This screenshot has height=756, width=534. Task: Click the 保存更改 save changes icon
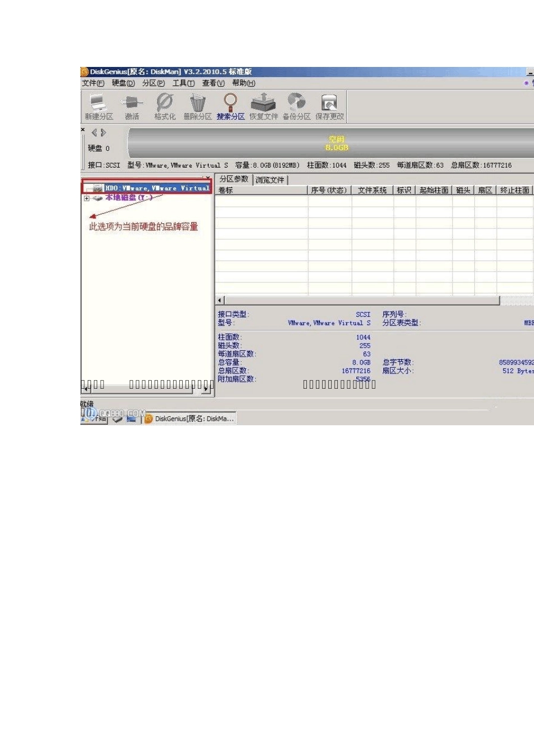[329, 107]
